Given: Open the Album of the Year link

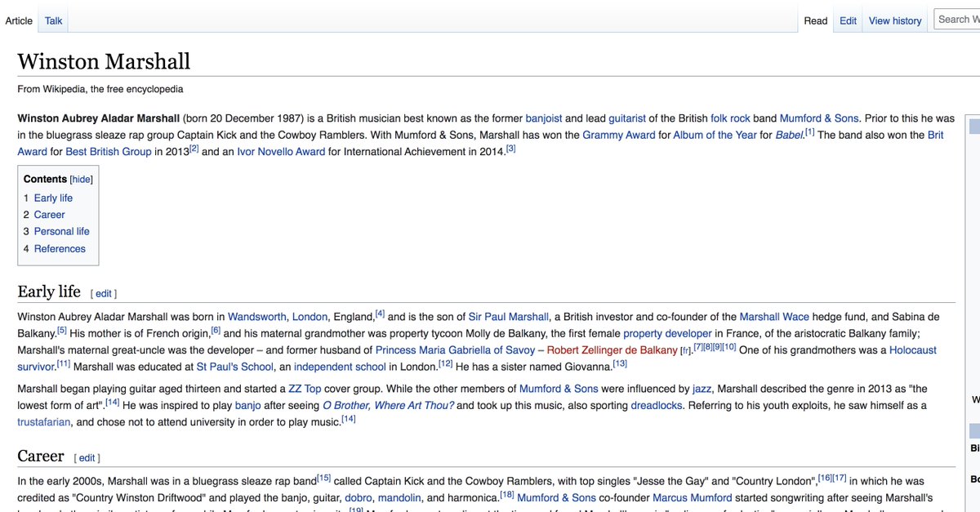Looking at the screenshot, I should coord(715,135).
